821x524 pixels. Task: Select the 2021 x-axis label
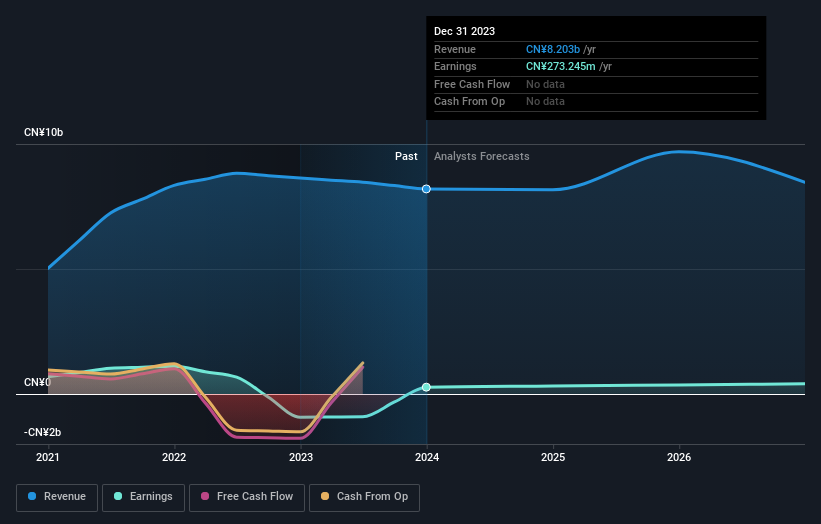click(48, 458)
